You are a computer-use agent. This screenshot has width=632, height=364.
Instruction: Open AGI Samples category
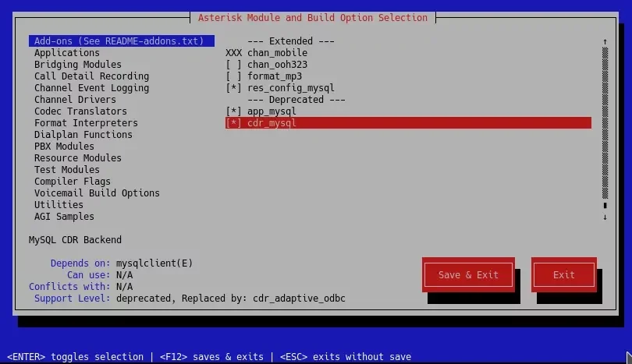click(x=64, y=216)
